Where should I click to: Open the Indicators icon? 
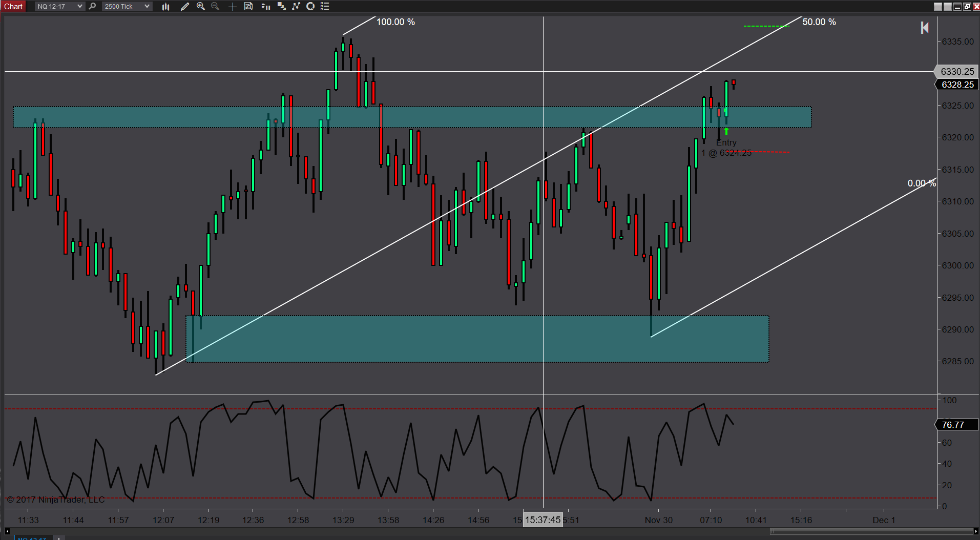[x=296, y=6]
